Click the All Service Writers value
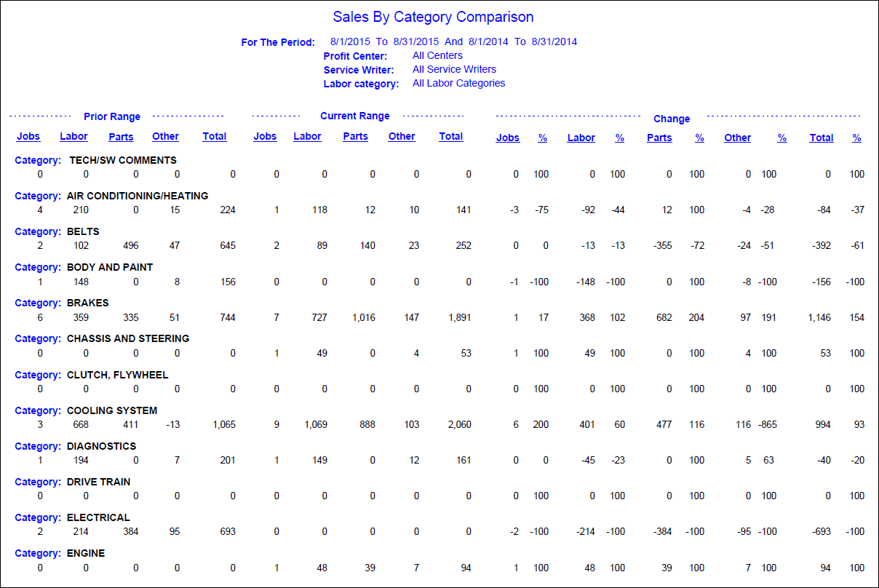879x588 pixels. coord(454,69)
